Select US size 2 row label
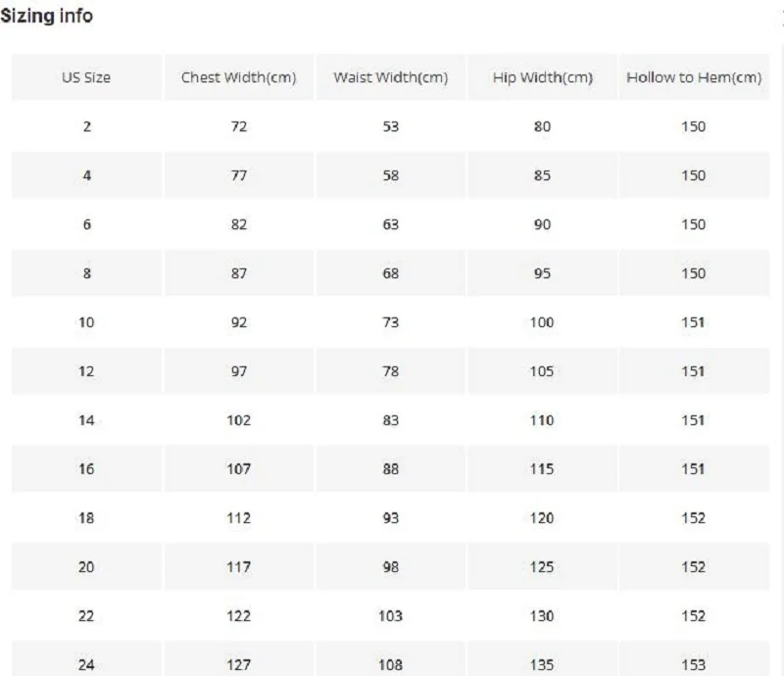The image size is (784, 676). pos(86,126)
